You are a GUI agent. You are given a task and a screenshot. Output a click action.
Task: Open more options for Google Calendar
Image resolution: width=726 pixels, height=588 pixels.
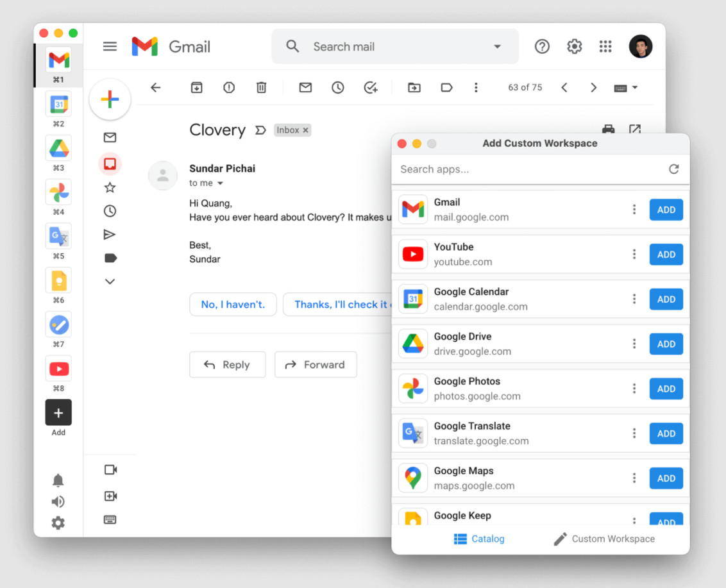tap(634, 299)
